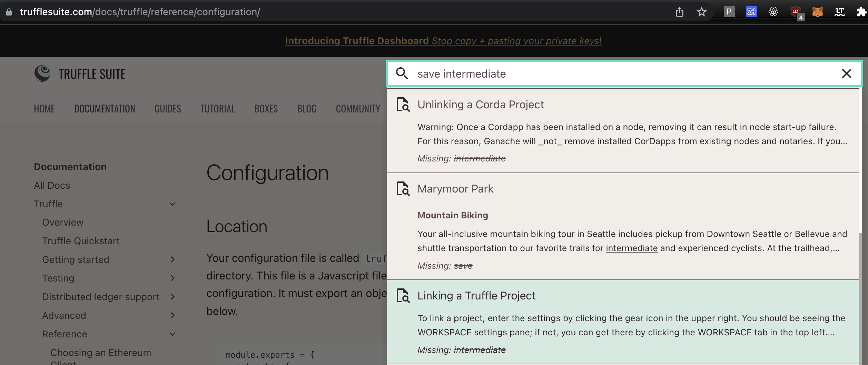
Task: Collapse the Truffle section in the sidebar
Action: [x=172, y=204]
